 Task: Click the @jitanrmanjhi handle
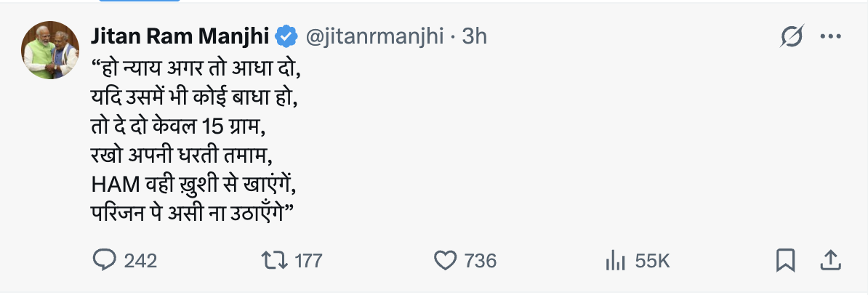coord(374,36)
